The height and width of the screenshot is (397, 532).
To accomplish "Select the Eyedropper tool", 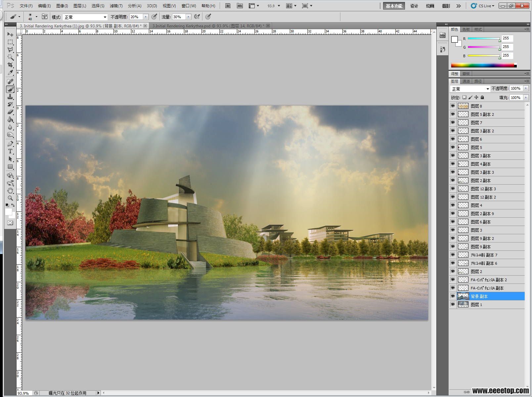I will click(10, 72).
